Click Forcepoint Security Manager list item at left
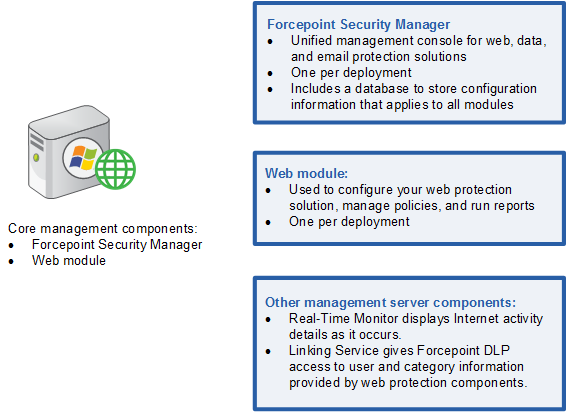 117,245
